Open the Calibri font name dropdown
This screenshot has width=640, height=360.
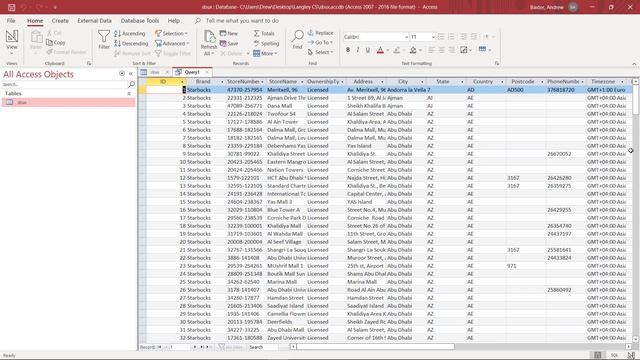(x=407, y=37)
